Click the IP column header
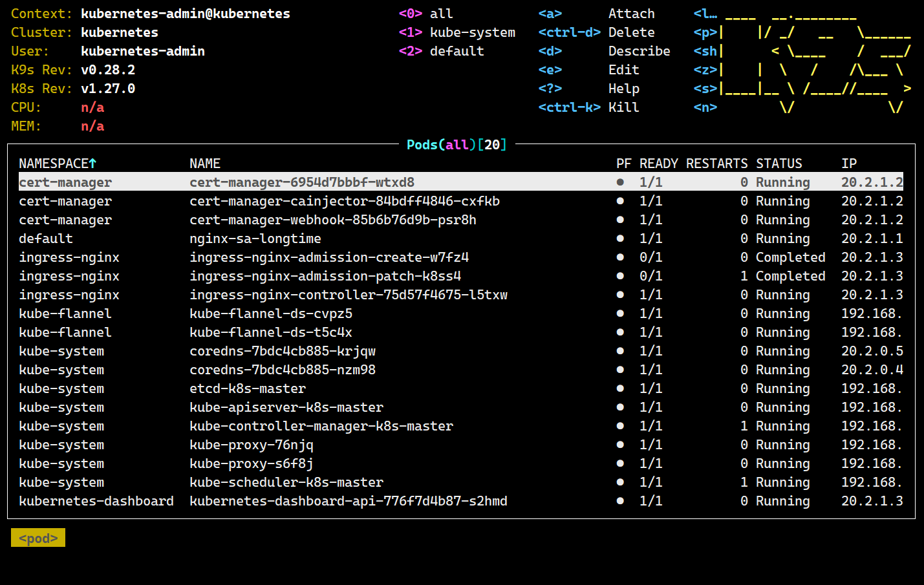This screenshot has height=585, width=924. coord(849,164)
